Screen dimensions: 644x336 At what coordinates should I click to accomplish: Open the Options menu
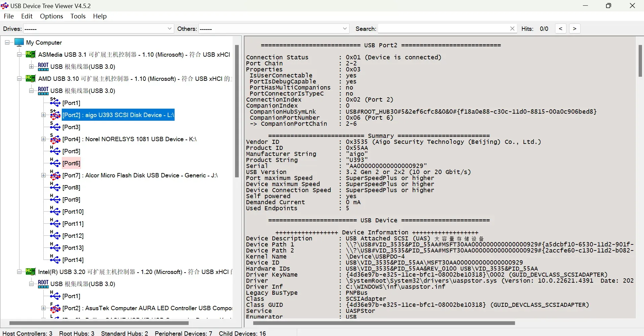(x=51, y=16)
